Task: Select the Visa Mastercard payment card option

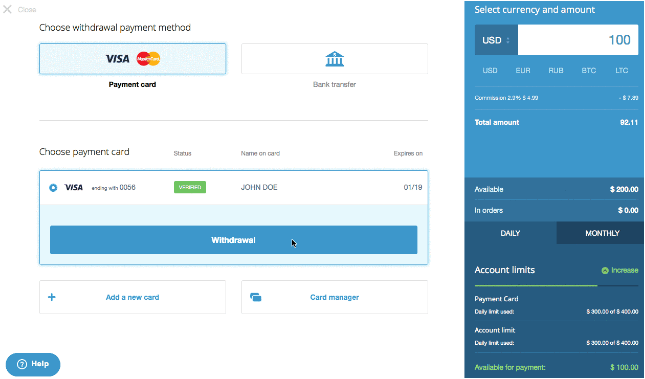Action: pyautogui.click(x=132, y=59)
